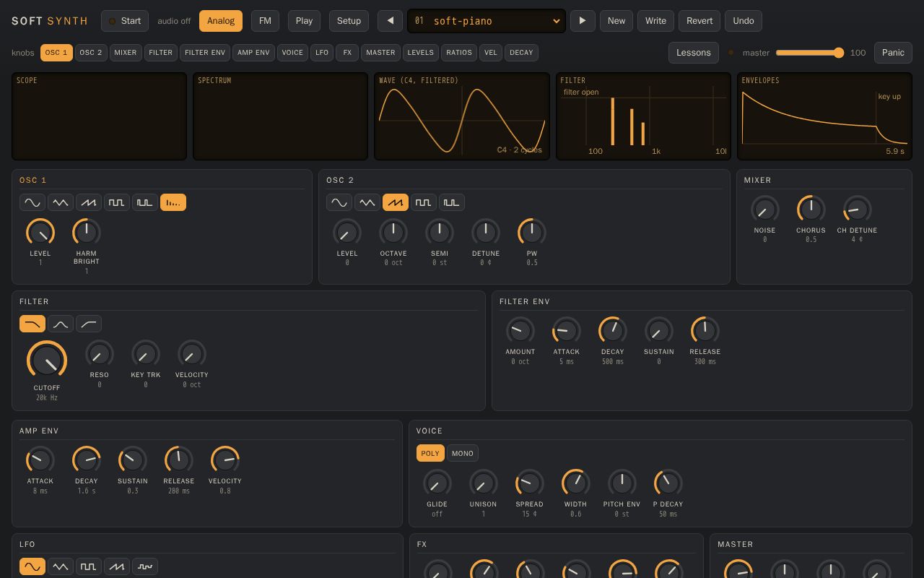The width and height of the screenshot is (924, 578).
Task: Click the master volume slider
Action: 810,53
